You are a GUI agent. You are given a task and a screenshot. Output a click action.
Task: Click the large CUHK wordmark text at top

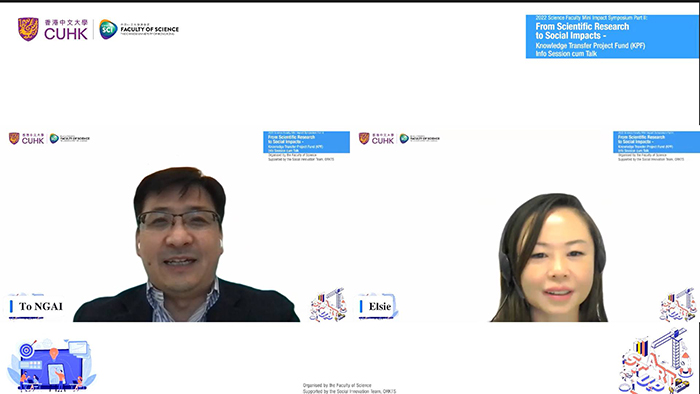point(66,33)
